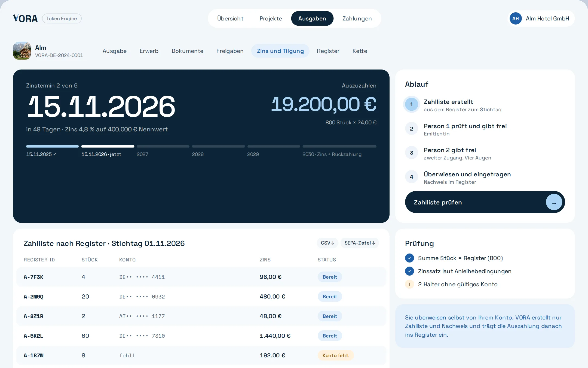
Task: Select the 15.11.2026 jetzt timeline segment
Action: point(108,151)
